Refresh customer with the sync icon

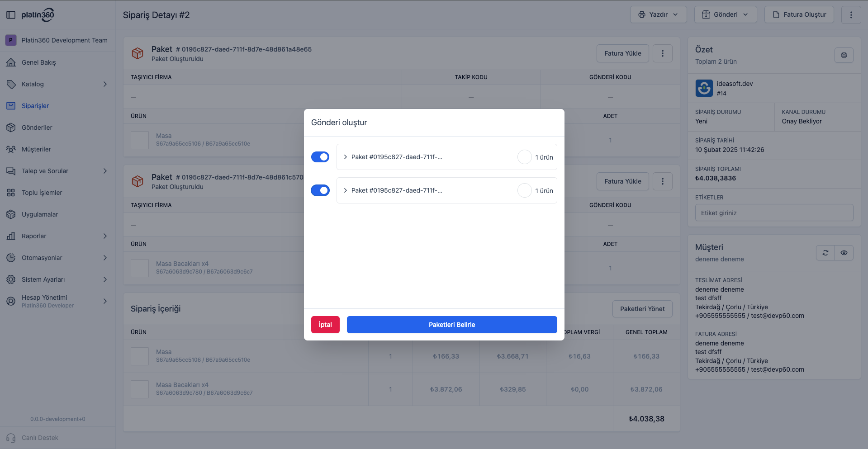tap(825, 253)
